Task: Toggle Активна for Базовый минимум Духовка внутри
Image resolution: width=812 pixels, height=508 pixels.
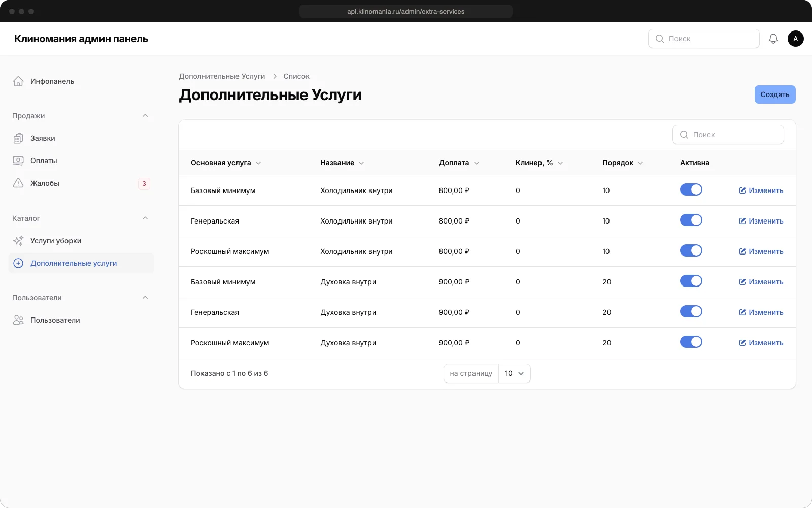Action: pos(691,281)
